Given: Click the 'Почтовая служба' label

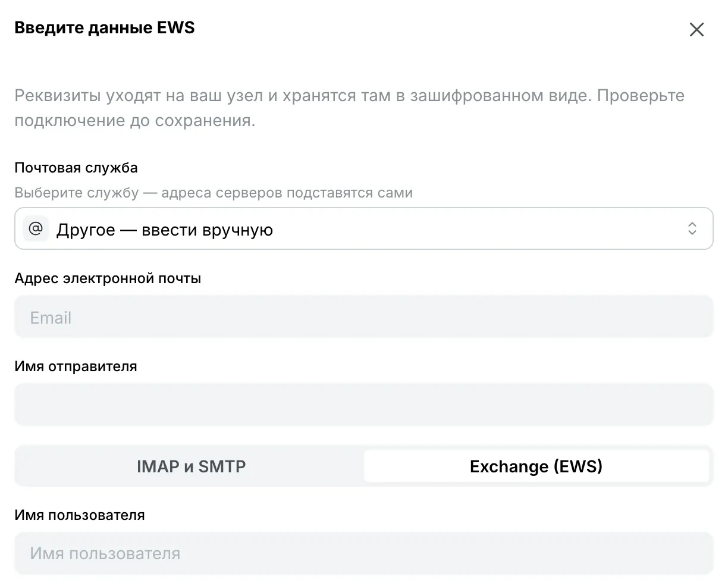Looking at the screenshot, I should click(76, 168).
